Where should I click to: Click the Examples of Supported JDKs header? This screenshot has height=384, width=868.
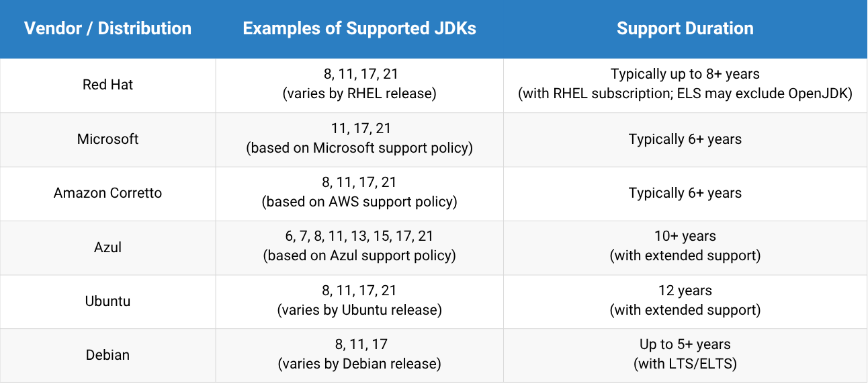[x=359, y=29]
